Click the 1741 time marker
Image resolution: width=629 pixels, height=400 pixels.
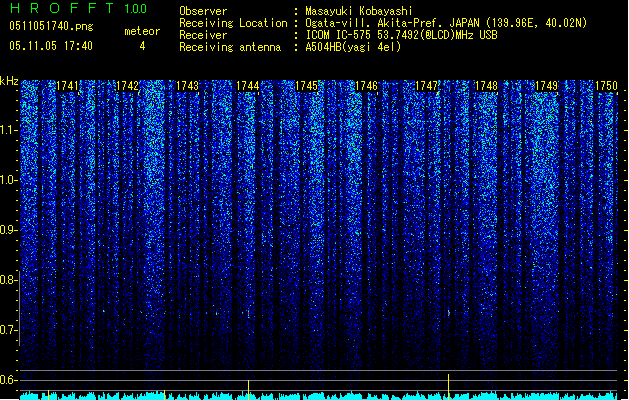click(x=67, y=86)
